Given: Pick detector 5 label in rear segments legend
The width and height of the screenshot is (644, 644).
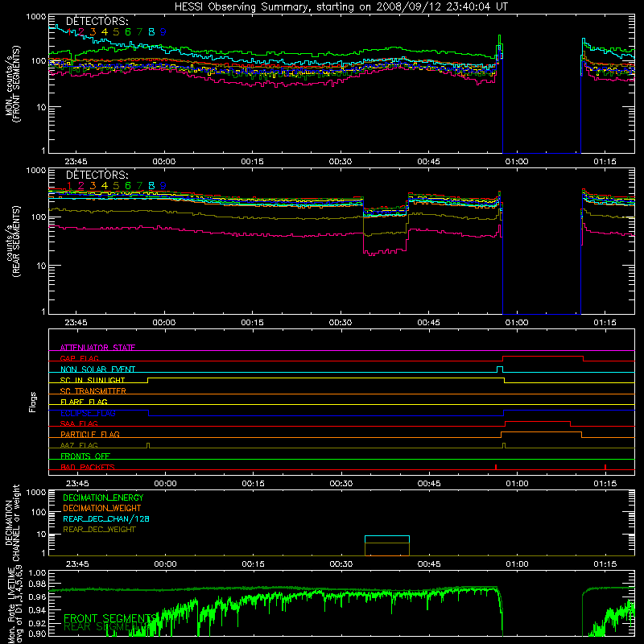Looking at the screenshot, I should click(x=116, y=186).
